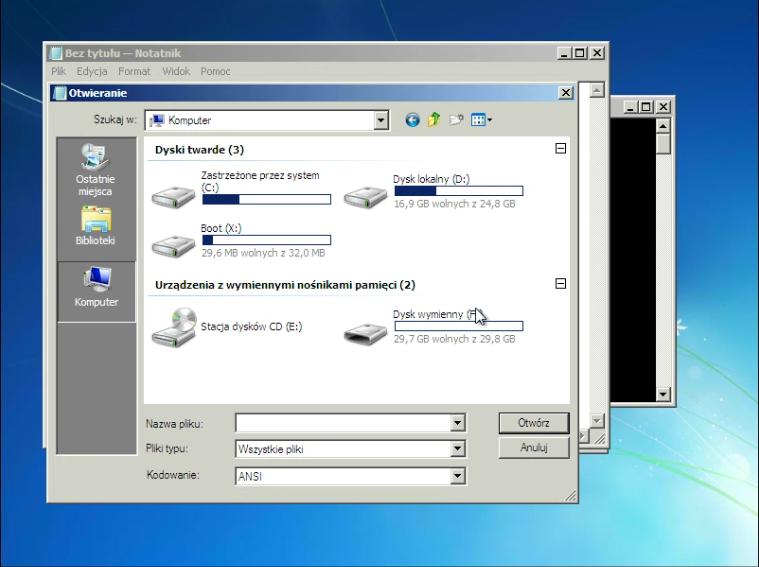This screenshot has width=759, height=567.
Task: Select the Boot (X:) drive icon
Action: click(x=173, y=246)
